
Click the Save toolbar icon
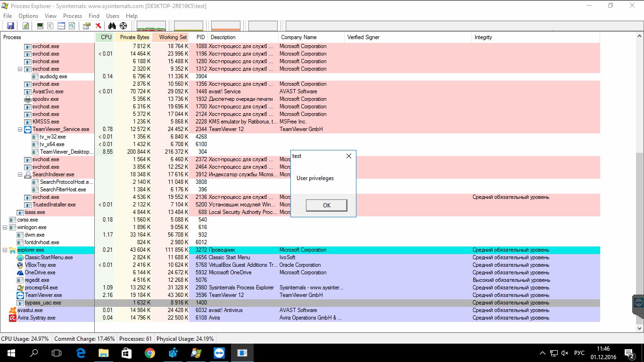[10, 26]
